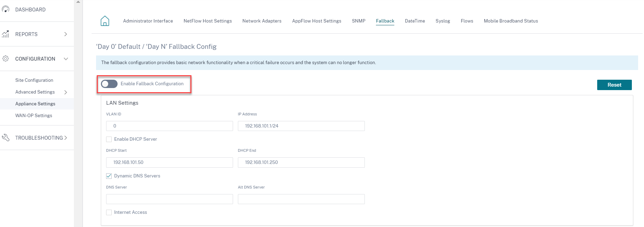Open WAN-OP Settings in sidebar
644x227 pixels.
[x=34, y=115]
